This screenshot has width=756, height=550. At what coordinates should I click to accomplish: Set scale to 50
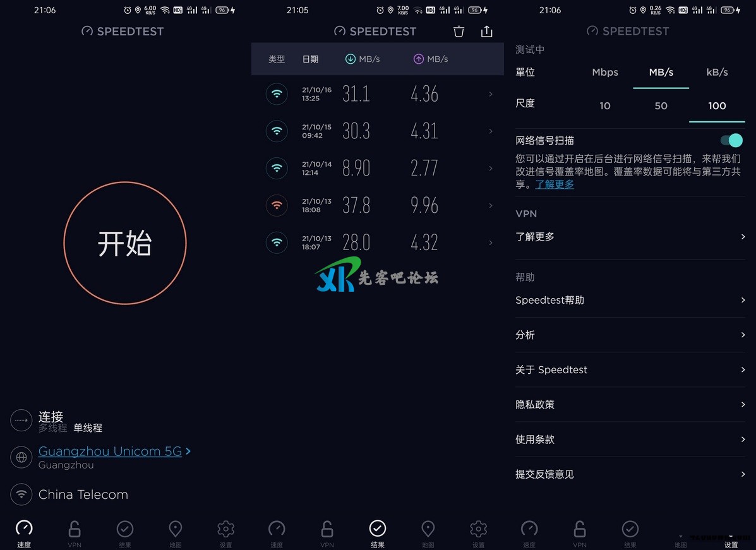pos(661,105)
